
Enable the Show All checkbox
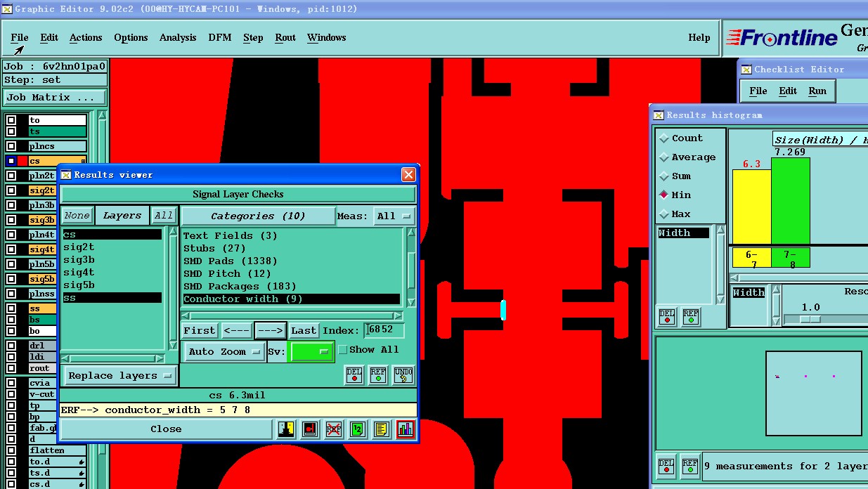(x=343, y=349)
